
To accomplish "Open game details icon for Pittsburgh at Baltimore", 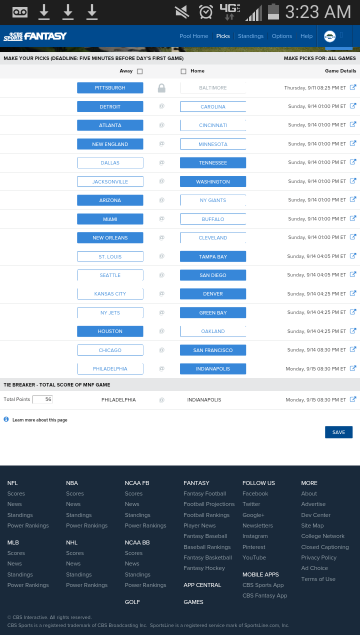I will (x=353, y=87).
